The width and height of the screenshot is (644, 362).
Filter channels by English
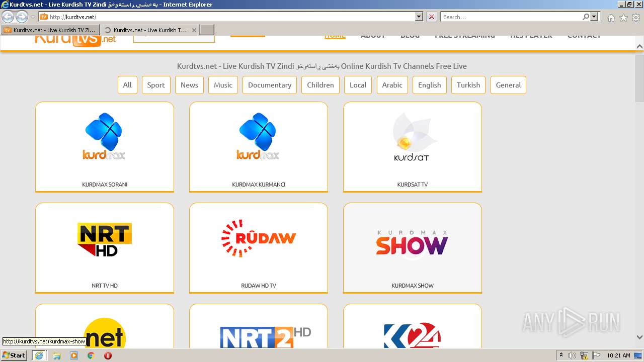click(x=429, y=85)
